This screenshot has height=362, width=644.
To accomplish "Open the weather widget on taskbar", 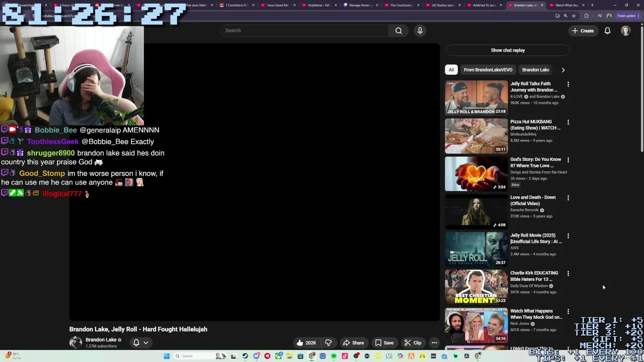I will click(12, 355).
